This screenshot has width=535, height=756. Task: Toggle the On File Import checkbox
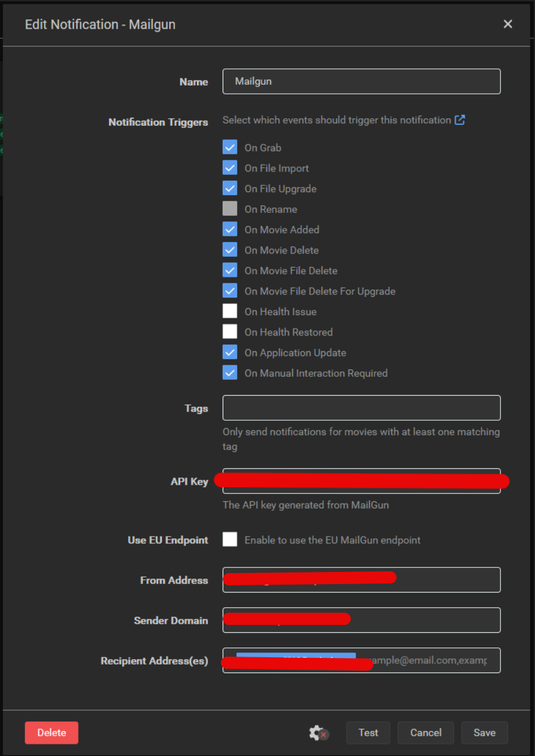[x=230, y=168]
